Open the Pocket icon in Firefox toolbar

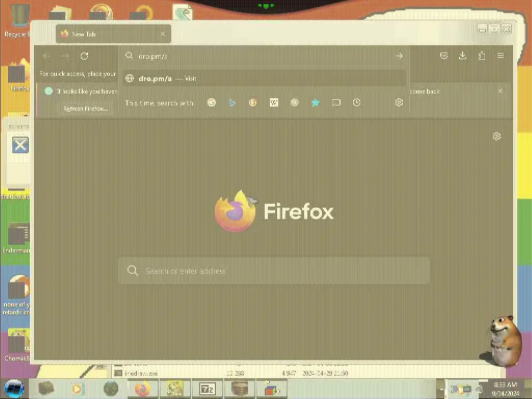[x=444, y=56]
